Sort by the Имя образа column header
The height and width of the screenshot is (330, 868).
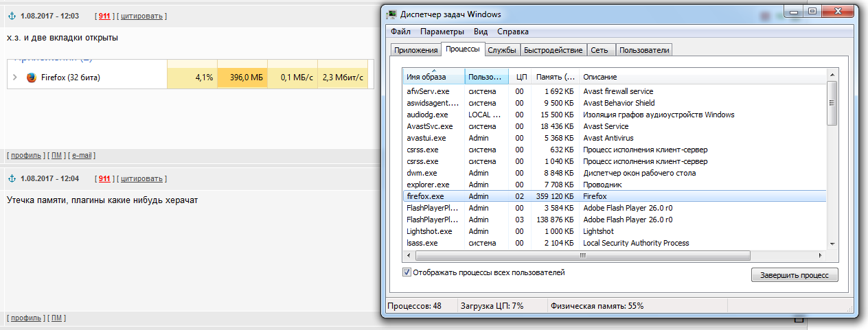click(x=434, y=76)
